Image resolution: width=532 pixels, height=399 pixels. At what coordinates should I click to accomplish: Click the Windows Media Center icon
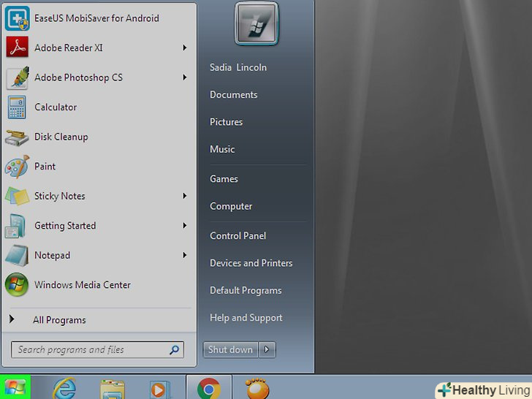(x=17, y=285)
